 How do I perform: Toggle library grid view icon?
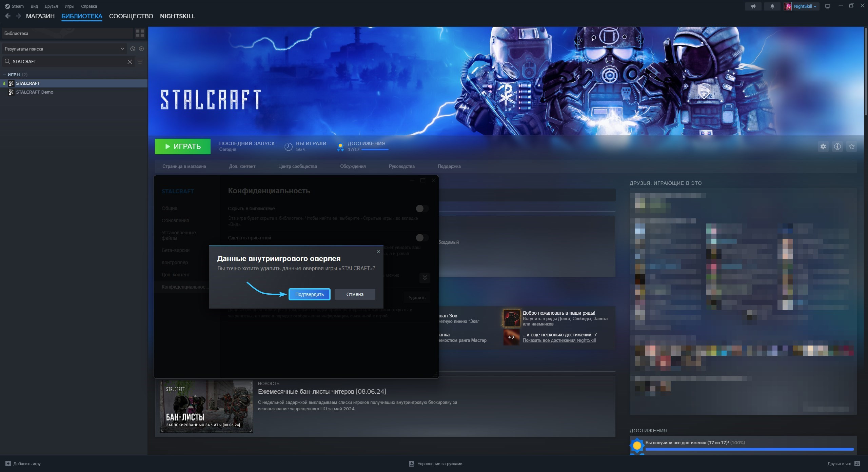point(140,33)
